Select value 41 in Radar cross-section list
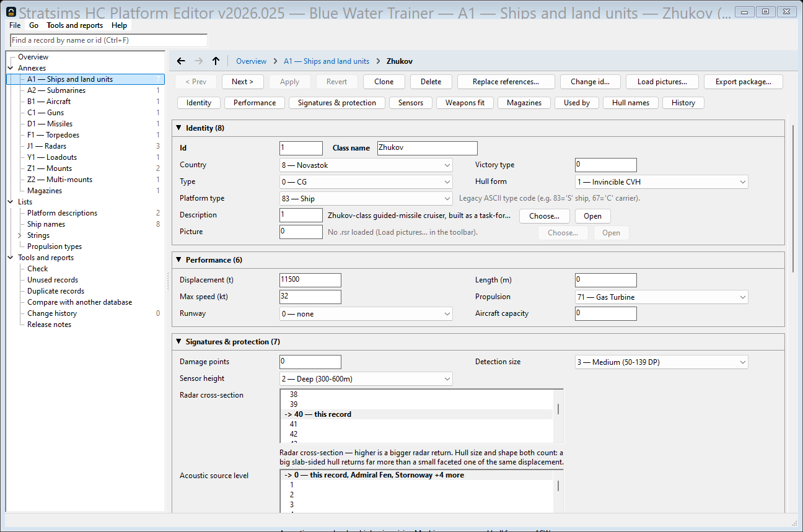803x532 pixels. pyautogui.click(x=417, y=424)
